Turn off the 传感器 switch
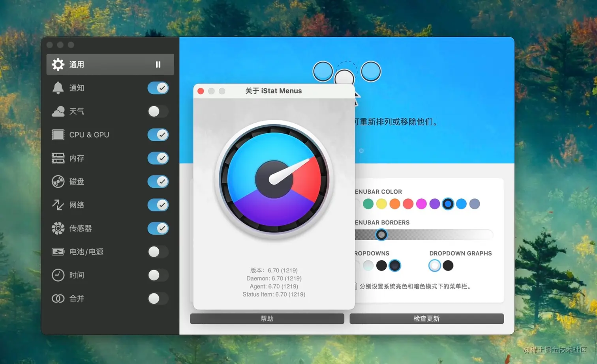 [x=158, y=228]
